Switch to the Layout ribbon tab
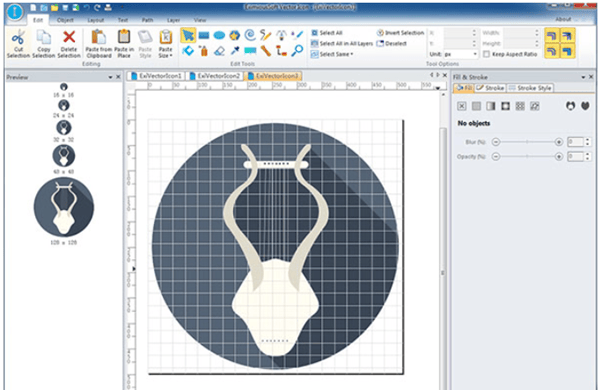 [x=96, y=20]
